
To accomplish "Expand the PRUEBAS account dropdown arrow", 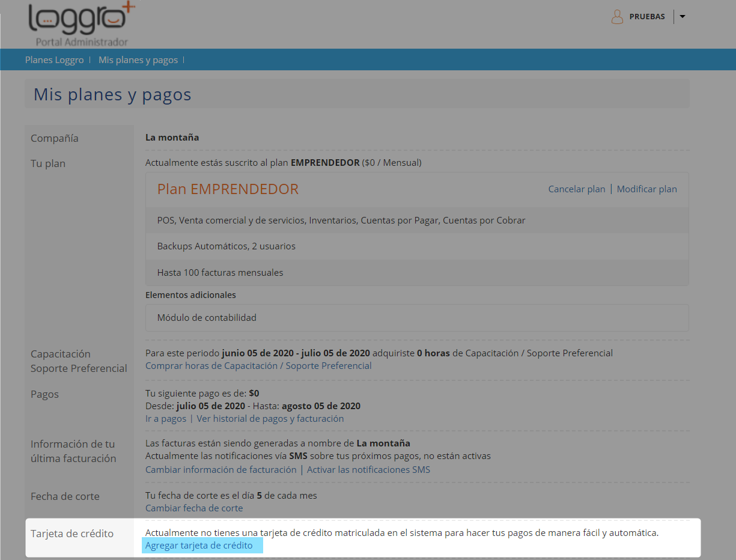I will 682,17.
